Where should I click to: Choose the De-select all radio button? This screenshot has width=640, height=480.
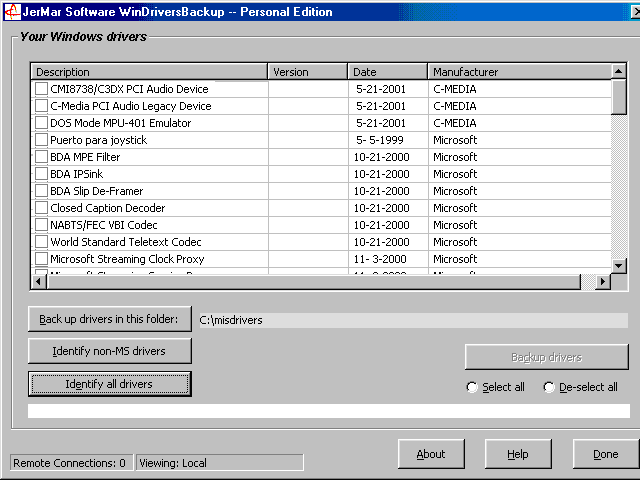[x=549, y=387]
